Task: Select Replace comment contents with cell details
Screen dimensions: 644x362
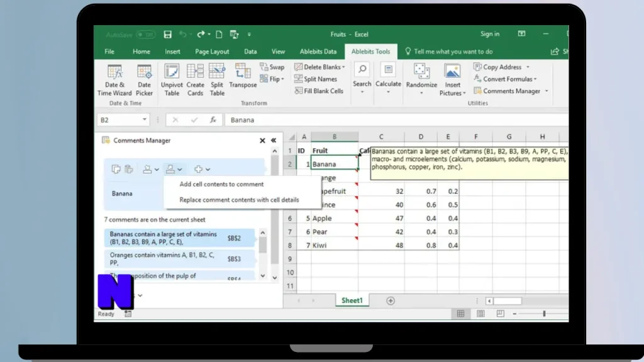Action: click(x=239, y=200)
